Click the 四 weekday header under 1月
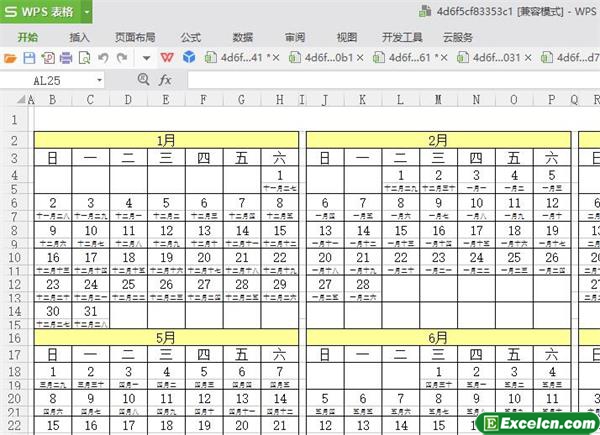The width and height of the screenshot is (600, 435). click(x=204, y=158)
